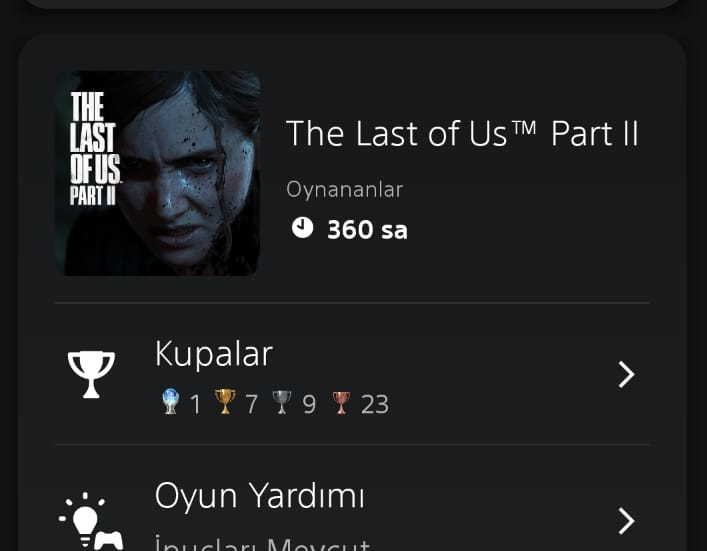This screenshot has height=551, width=707.
Task: Click the bronze trophy icon
Action: [x=341, y=403]
